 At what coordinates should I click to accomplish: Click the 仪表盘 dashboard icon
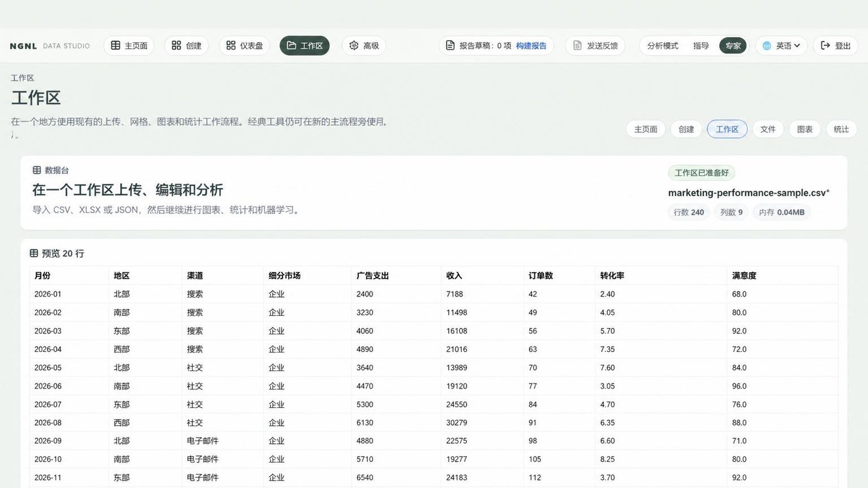pyautogui.click(x=231, y=46)
